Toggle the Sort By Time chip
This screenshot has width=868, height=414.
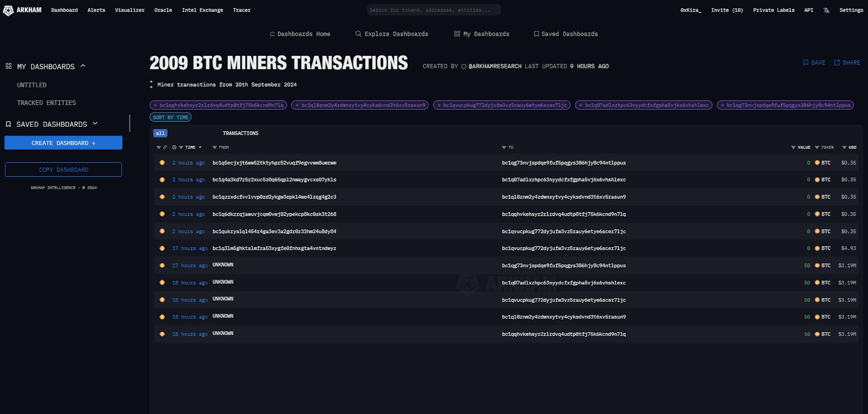pos(170,118)
